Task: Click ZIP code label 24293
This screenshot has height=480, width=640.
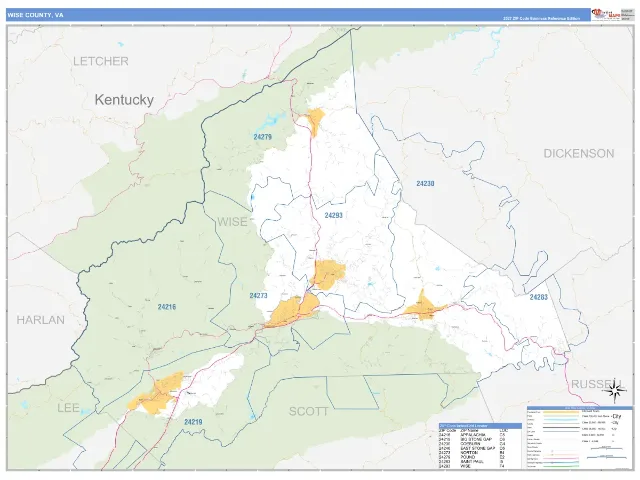Action: [x=333, y=215]
